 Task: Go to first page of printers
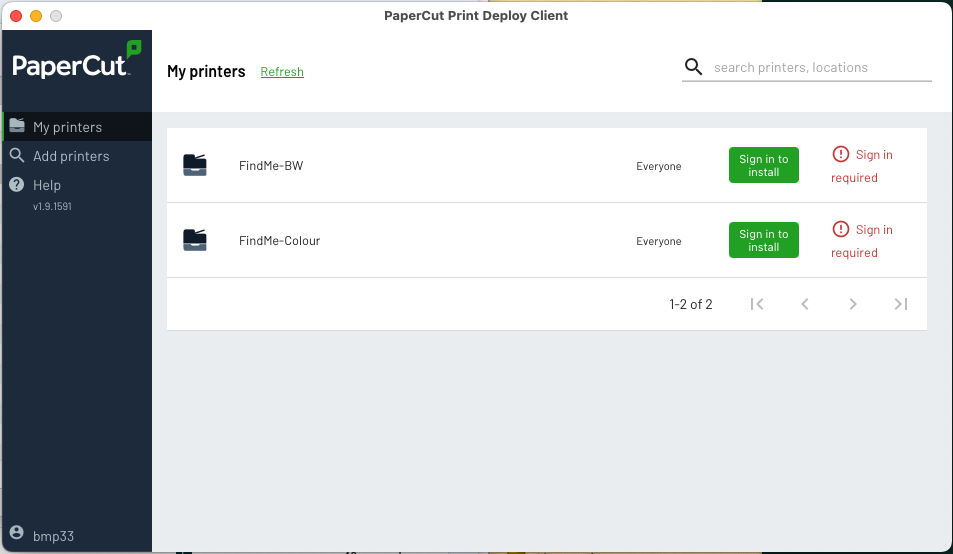(x=757, y=304)
